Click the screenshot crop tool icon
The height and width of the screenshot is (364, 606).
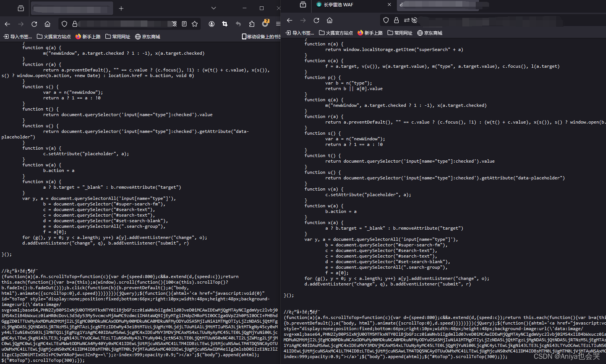[x=225, y=24]
